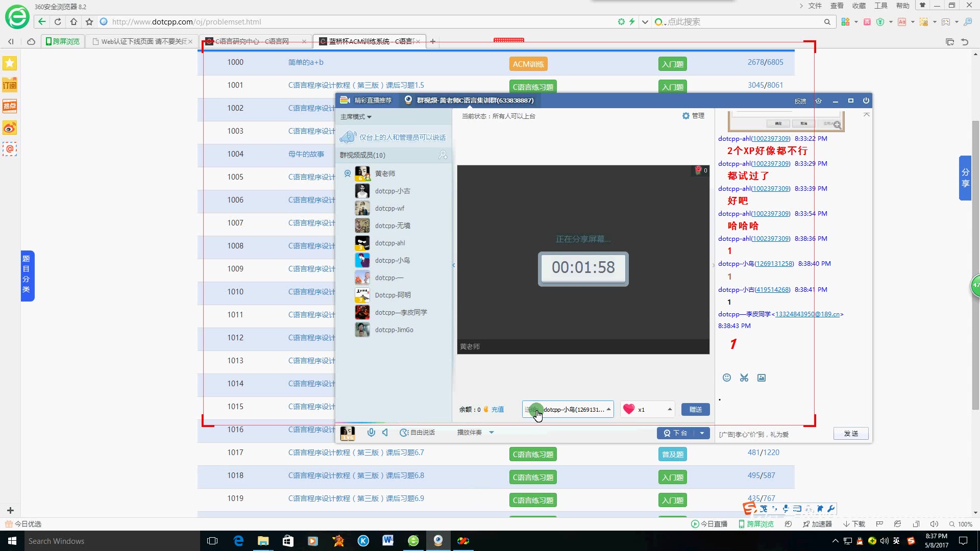Viewport: 980px width, 551px height.
Task: Toggle the microphone icon in call bar
Action: (x=371, y=433)
